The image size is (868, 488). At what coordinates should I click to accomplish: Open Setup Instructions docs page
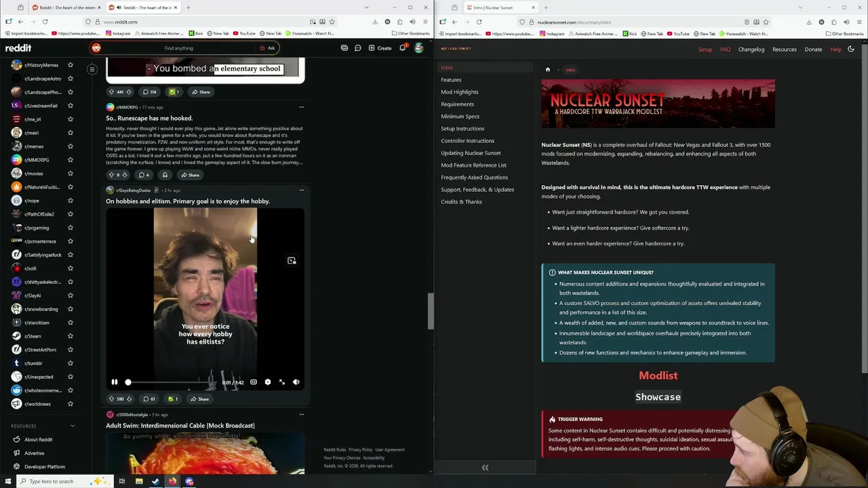[x=462, y=129]
